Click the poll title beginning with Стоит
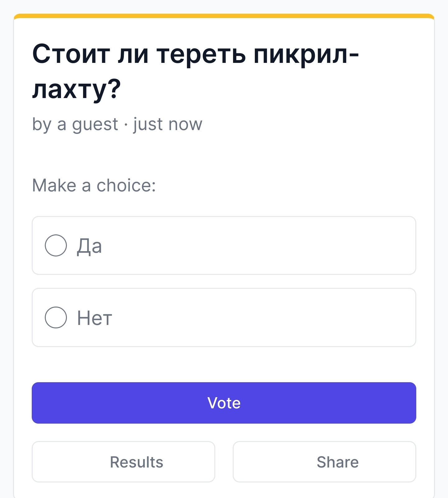Screen dimensions: 448x498 pyautogui.click(x=195, y=54)
